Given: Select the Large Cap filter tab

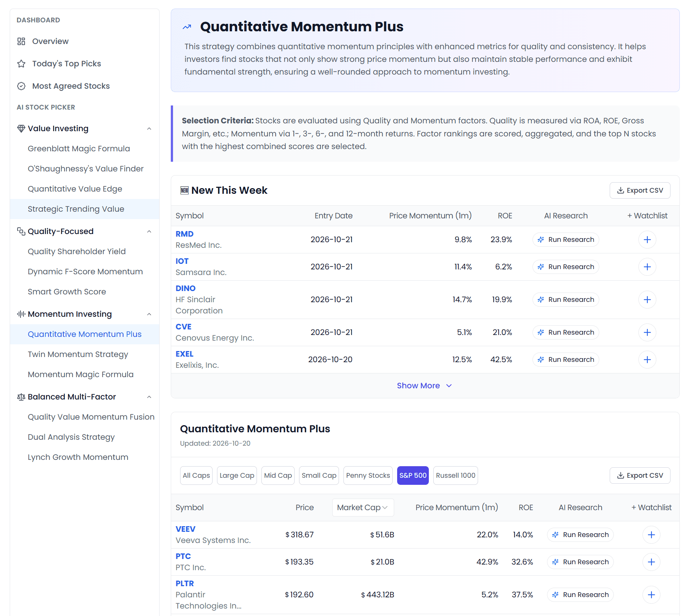Looking at the screenshot, I should click(x=237, y=476).
